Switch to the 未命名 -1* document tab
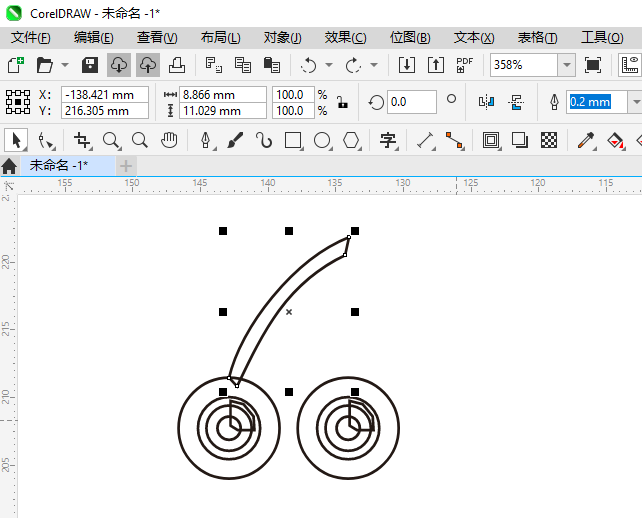Image resolution: width=642 pixels, height=518 pixels. pos(58,165)
